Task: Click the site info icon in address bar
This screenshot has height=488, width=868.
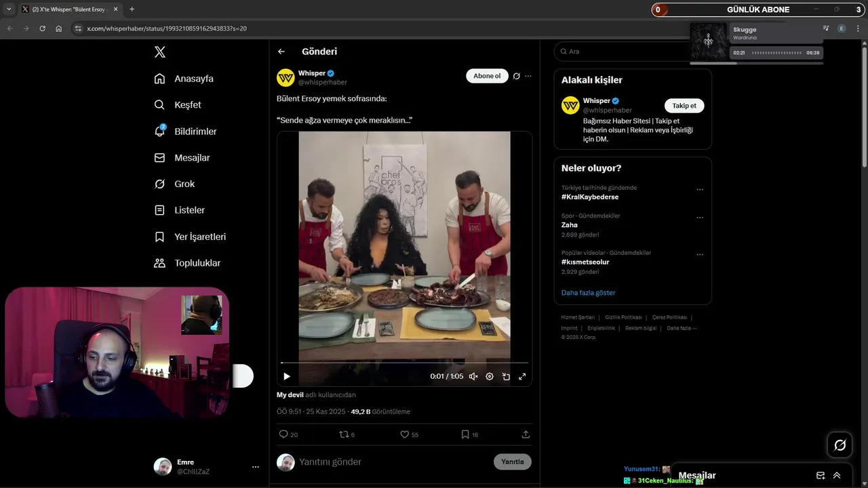Action: [78, 28]
